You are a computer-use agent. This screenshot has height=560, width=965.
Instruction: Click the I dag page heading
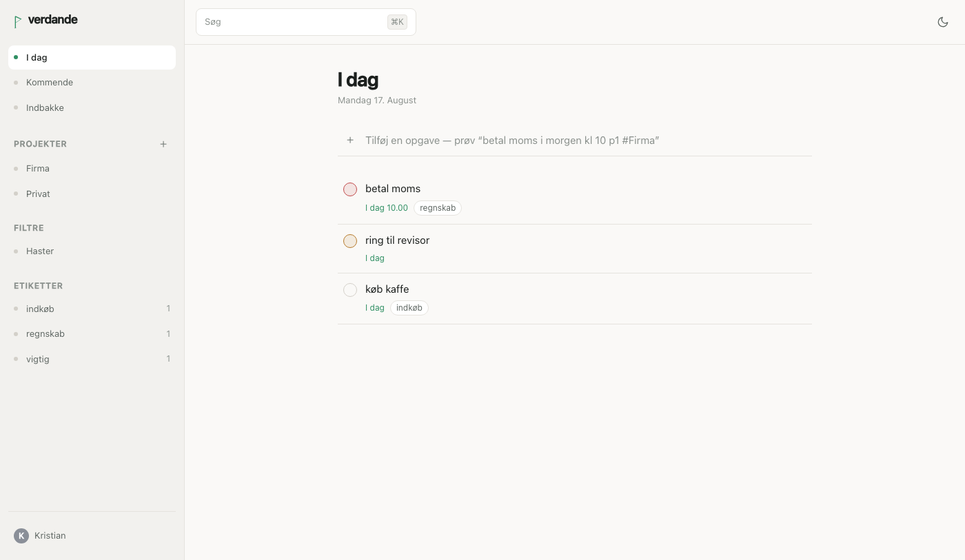[358, 80]
